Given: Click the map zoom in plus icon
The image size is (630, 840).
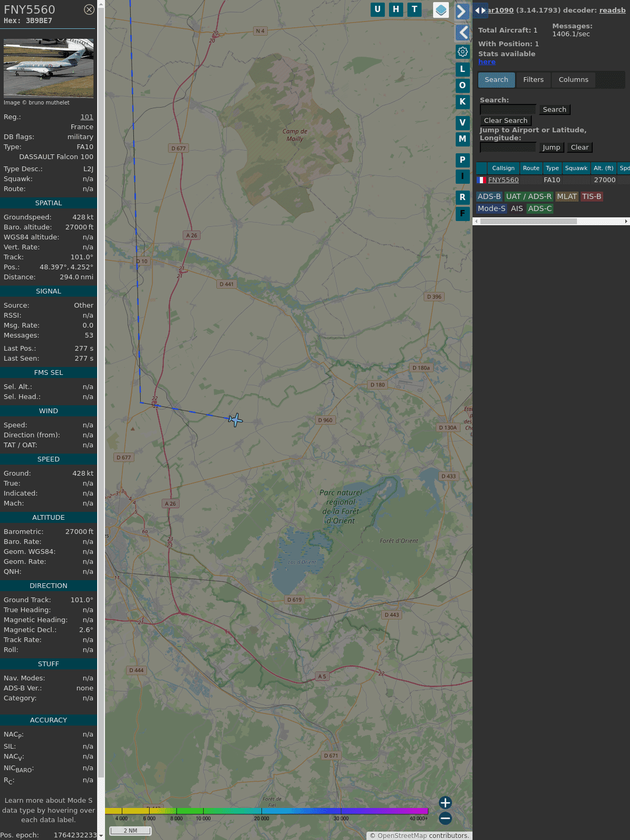Looking at the screenshot, I should 445,802.
